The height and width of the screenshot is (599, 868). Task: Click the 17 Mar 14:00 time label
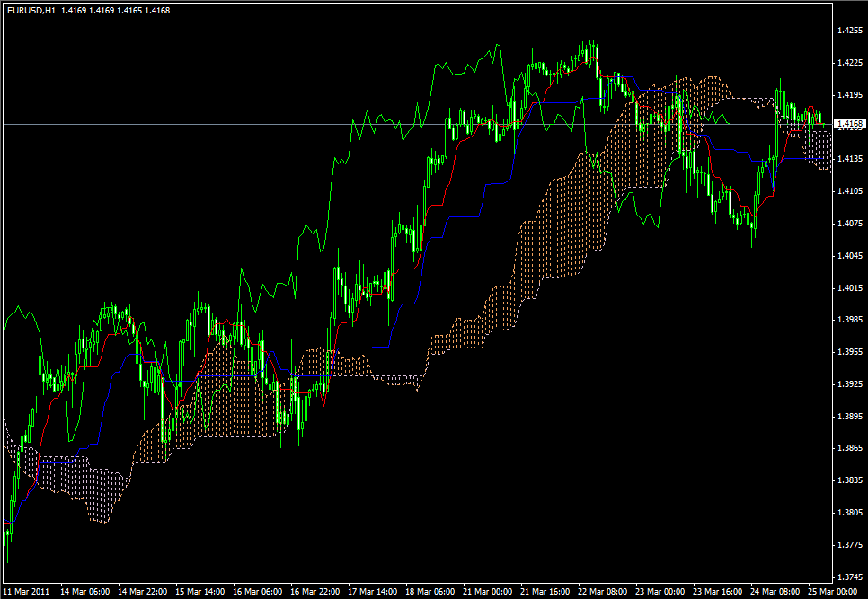(373, 591)
